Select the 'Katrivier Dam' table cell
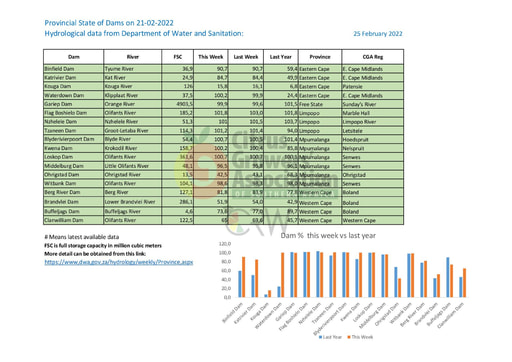The image size is (512, 362). [74, 77]
